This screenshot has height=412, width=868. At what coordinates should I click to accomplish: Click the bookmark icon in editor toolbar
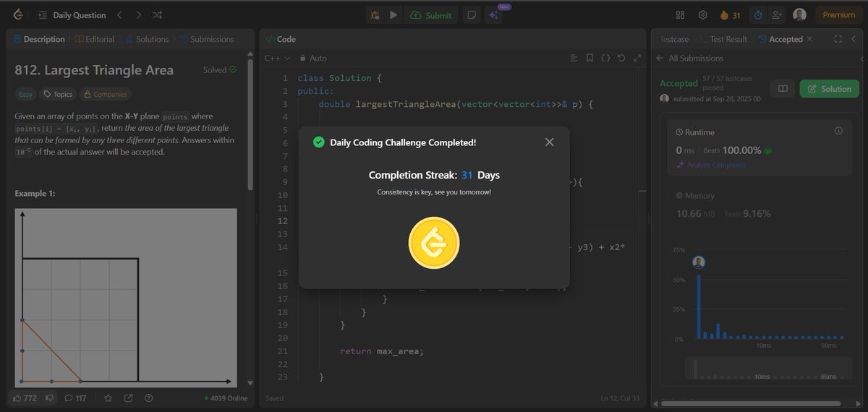(x=590, y=58)
